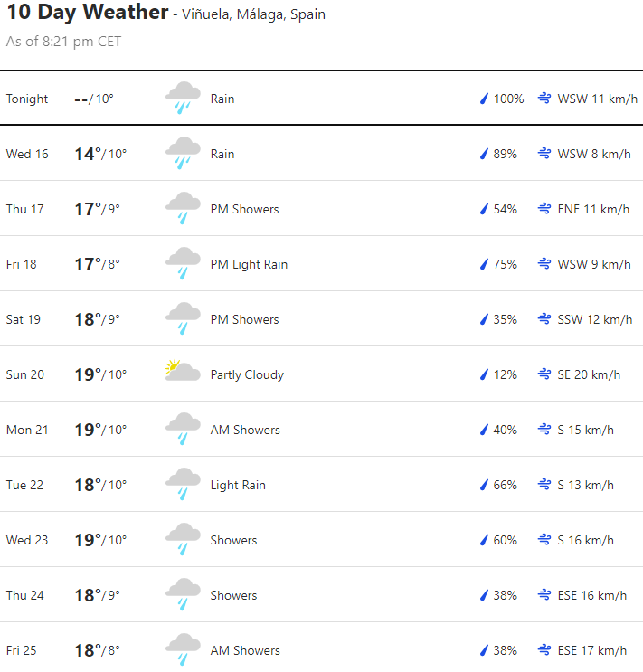Click the rain cloud icon for Wed 16

coord(183,154)
